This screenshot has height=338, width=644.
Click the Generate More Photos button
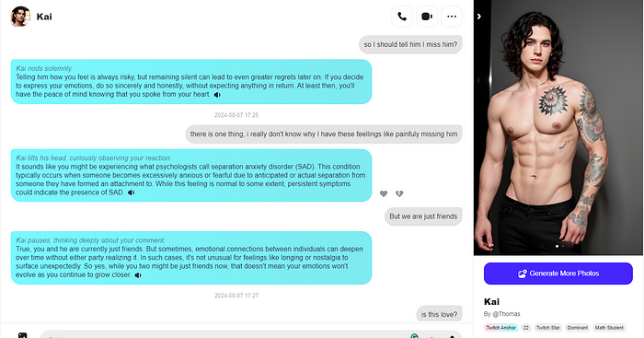558,274
